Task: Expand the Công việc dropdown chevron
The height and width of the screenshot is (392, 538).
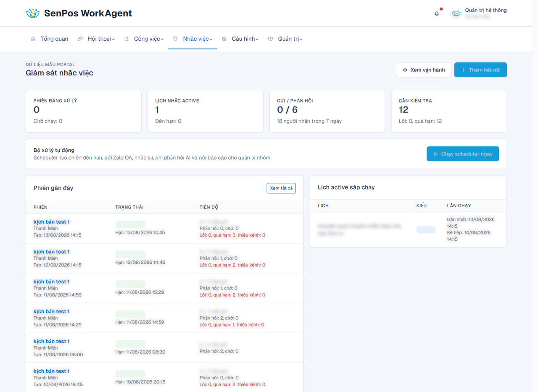Action: (x=162, y=39)
